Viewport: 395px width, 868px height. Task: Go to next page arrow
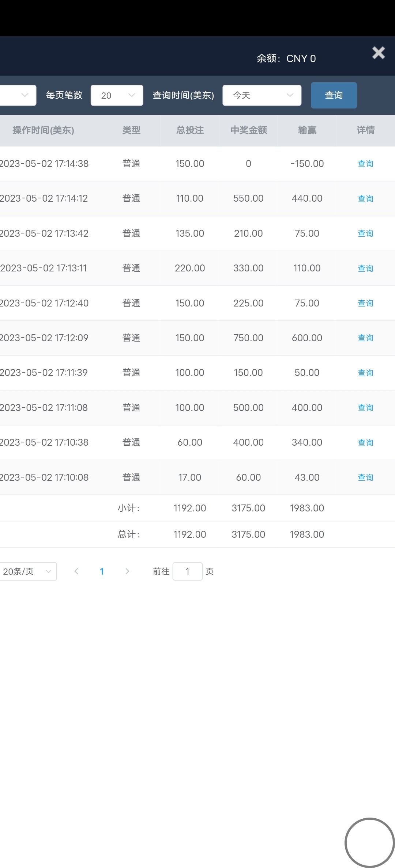pos(127,571)
